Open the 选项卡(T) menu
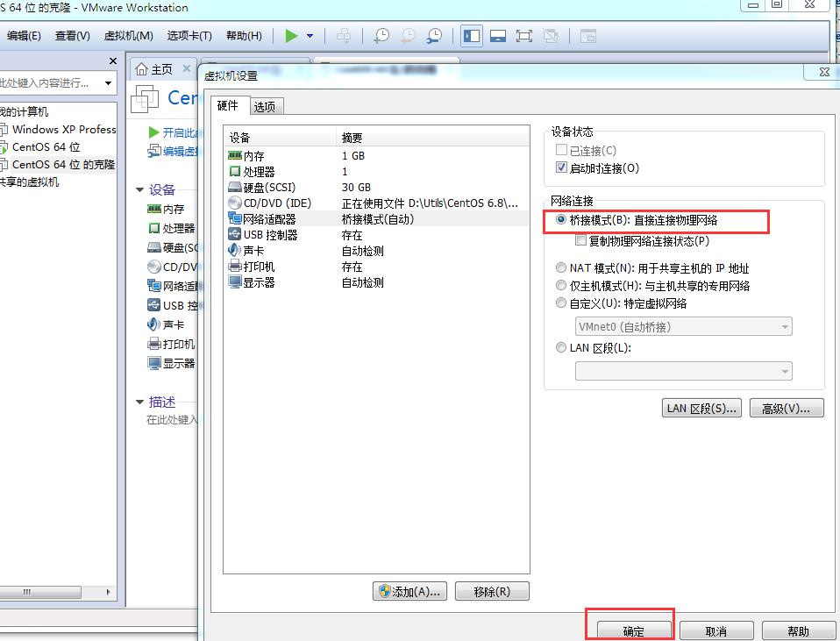Viewport: 840px width, 641px height. [189, 36]
